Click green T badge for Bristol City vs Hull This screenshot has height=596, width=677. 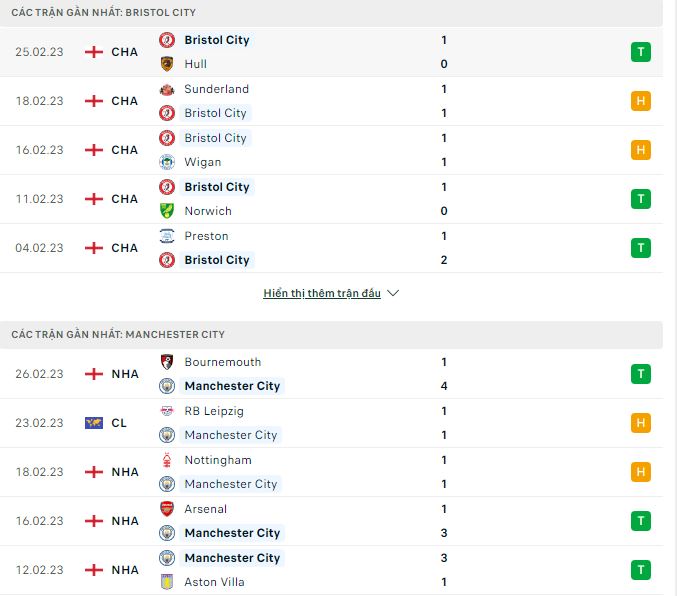[641, 52]
